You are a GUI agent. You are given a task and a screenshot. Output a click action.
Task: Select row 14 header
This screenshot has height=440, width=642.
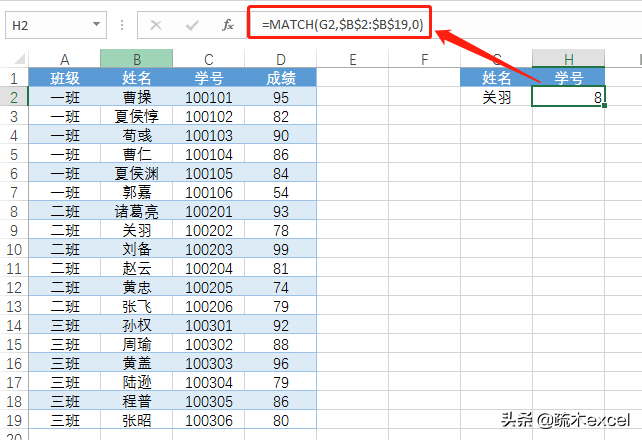(x=14, y=325)
